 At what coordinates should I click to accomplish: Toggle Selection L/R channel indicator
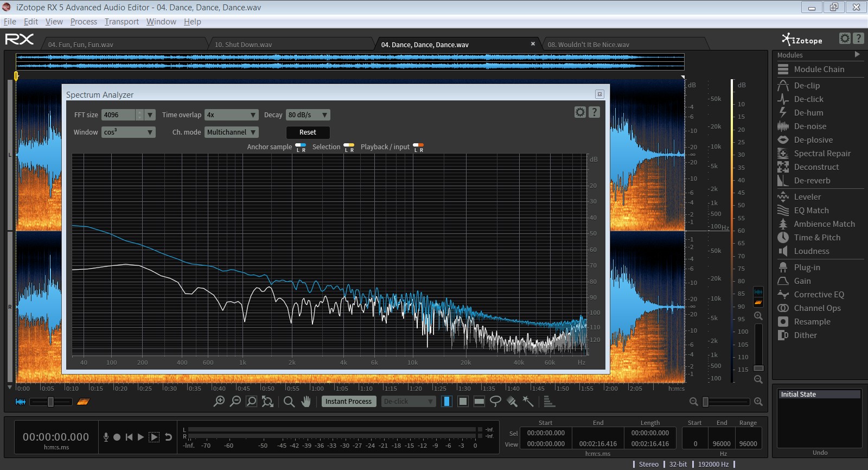click(349, 147)
